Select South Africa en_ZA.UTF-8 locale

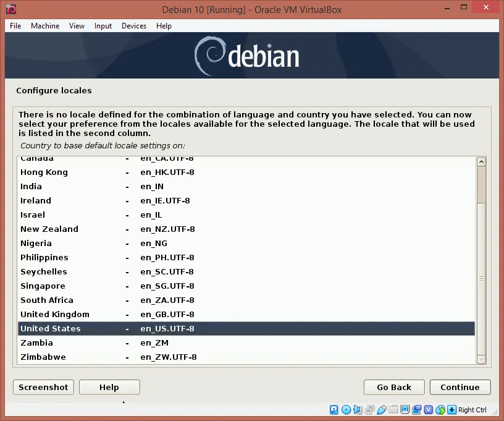246,300
